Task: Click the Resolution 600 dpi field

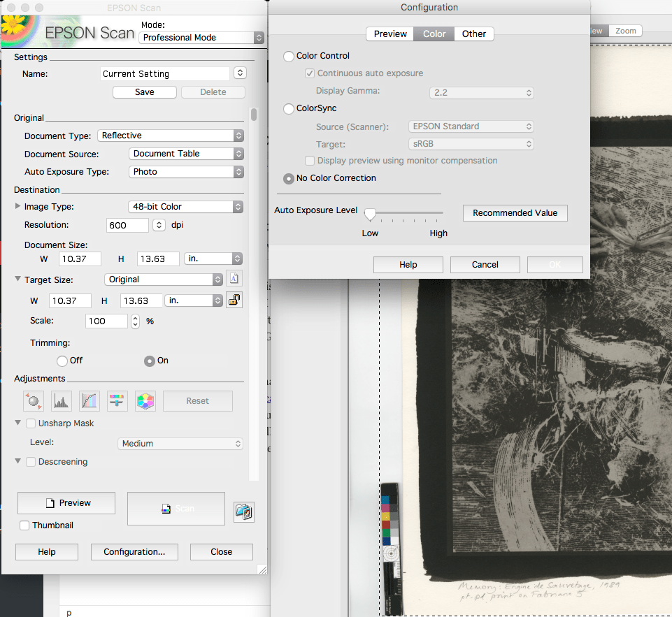Action: pos(127,225)
